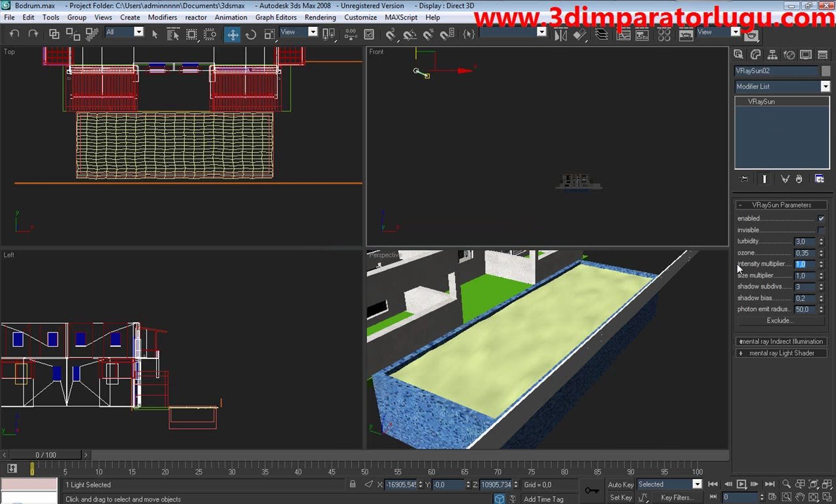Image resolution: width=836 pixels, height=504 pixels.
Task: Select the Select and Link tool
Action: 54,34
